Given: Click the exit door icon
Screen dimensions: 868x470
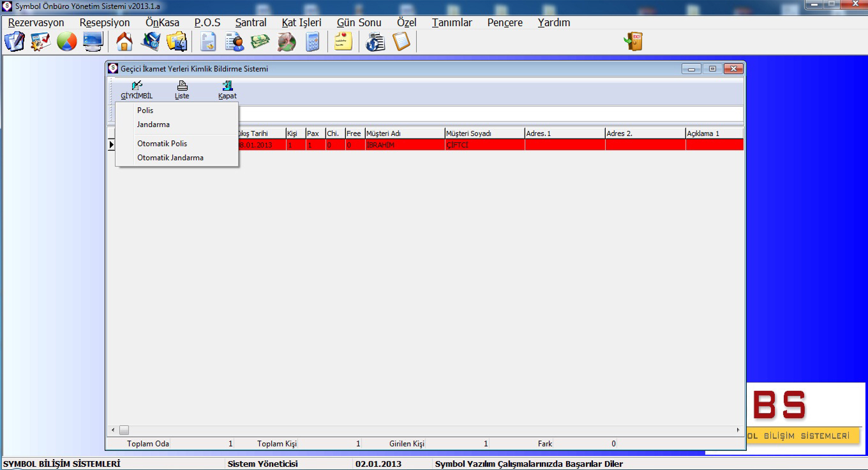Looking at the screenshot, I should click(633, 42).
